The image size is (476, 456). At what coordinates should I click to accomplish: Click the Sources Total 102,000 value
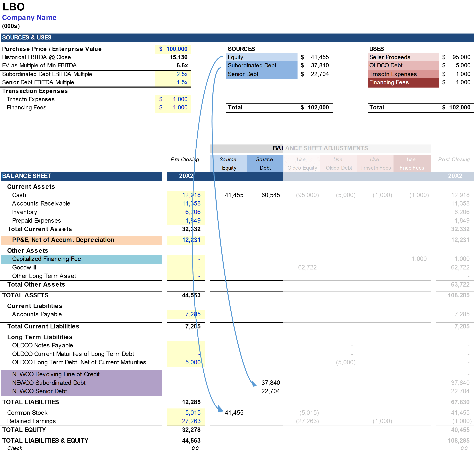318,107
